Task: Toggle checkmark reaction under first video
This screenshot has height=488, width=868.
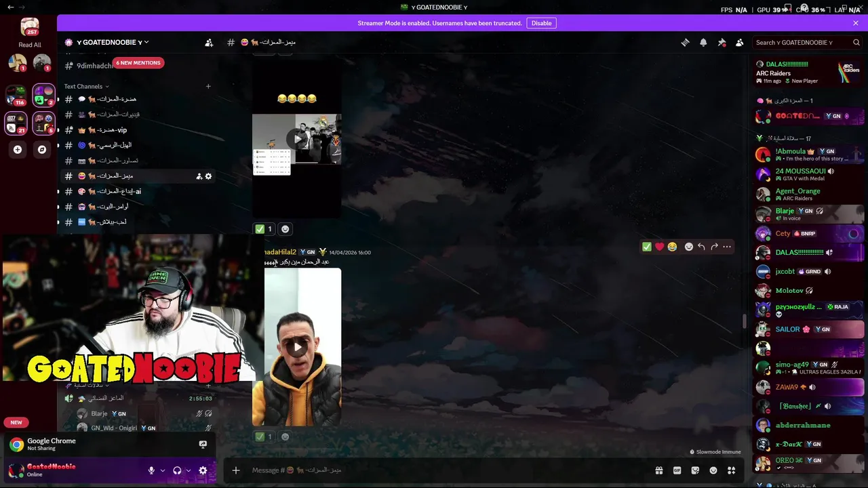Action: tap(264, 229)
